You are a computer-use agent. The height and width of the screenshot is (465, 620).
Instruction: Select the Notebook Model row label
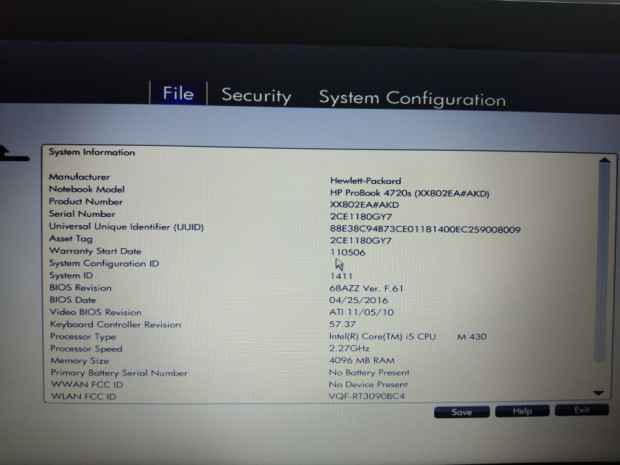pyautogui.click(x=87, y=189)
